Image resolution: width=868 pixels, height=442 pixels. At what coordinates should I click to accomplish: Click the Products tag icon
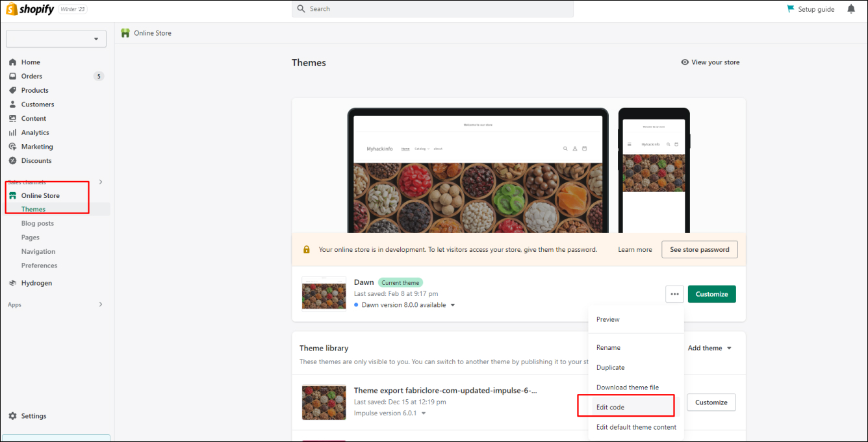pos(12,90)
